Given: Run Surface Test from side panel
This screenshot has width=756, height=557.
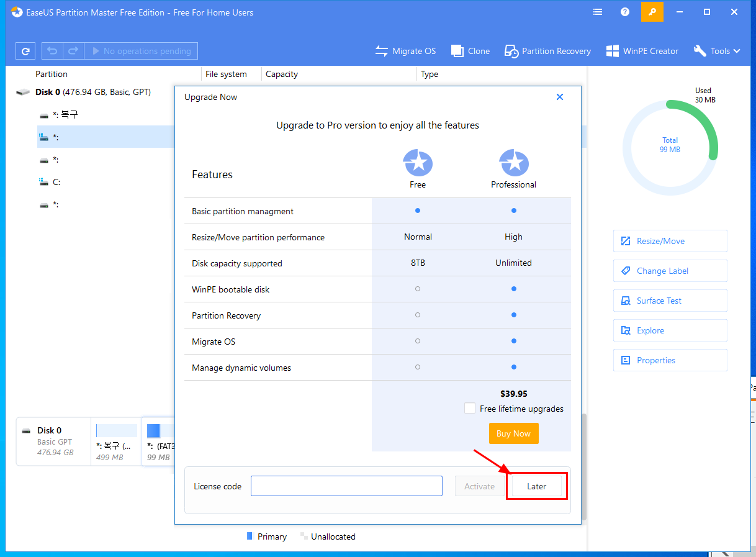Looking at the screenshot, I should [x=670, y=301].
